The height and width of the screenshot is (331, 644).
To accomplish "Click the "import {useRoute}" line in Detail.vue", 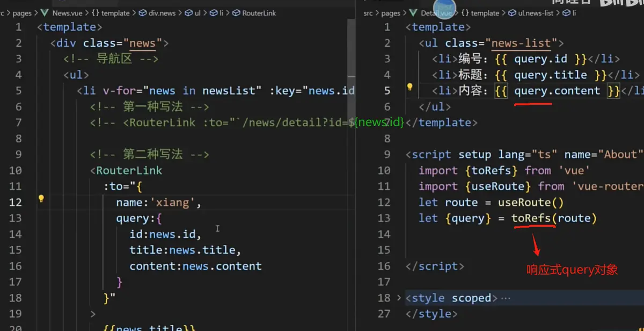I will [x=531, y=186].
